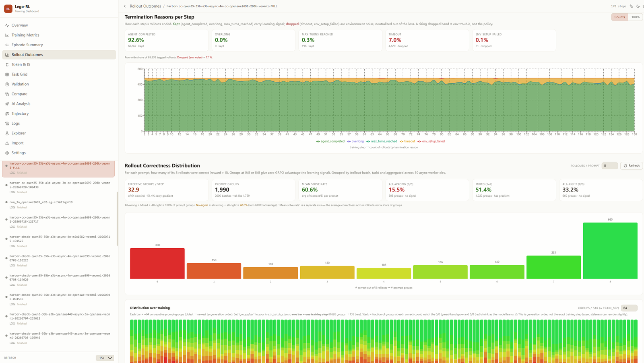
Task: Click the Import upload icon
Action: click(7, 143)
